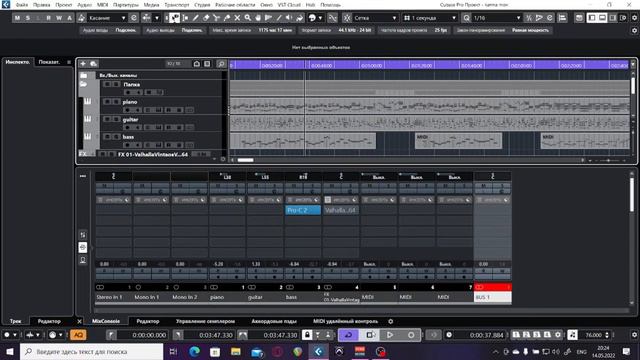The width and height of the screenshot is (640, 360).
Task: Click the Play transport button
Action: coord(390,335)
